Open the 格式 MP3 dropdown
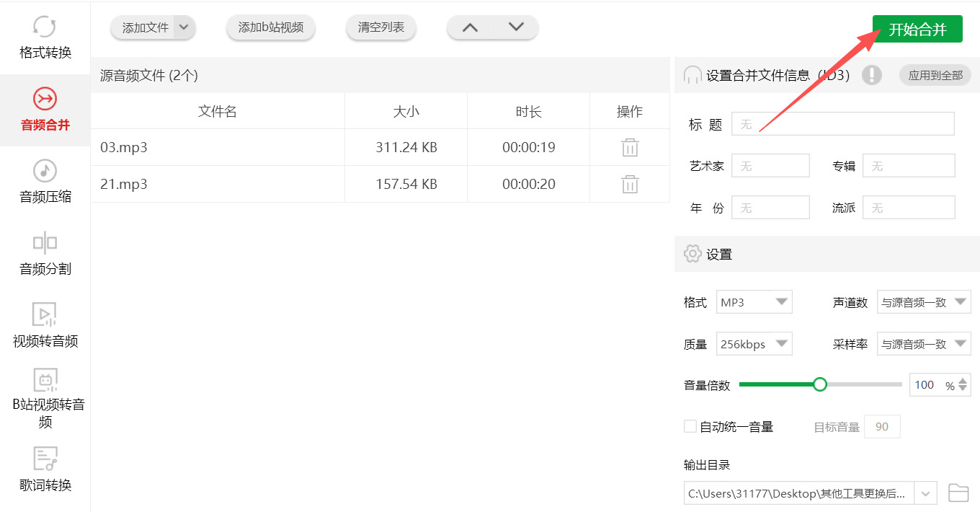The image size is (980, 512). pyautogui.click(x=754, y=302)
